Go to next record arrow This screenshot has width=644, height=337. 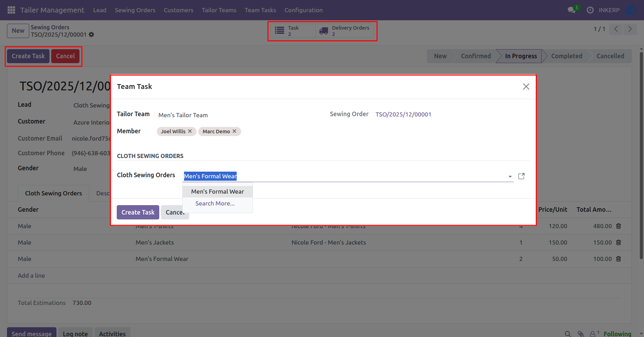630,29
